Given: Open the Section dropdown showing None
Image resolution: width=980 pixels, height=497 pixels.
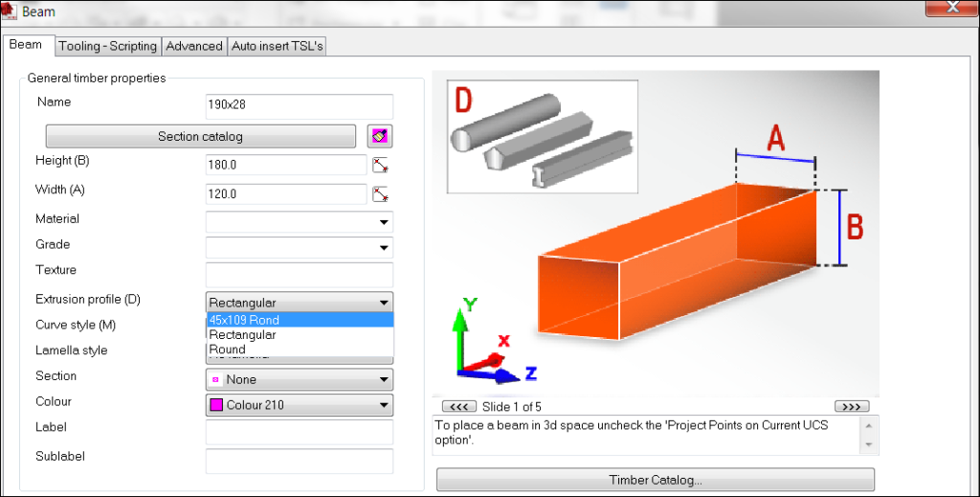Looking at the screenshot, I should 300,379.
